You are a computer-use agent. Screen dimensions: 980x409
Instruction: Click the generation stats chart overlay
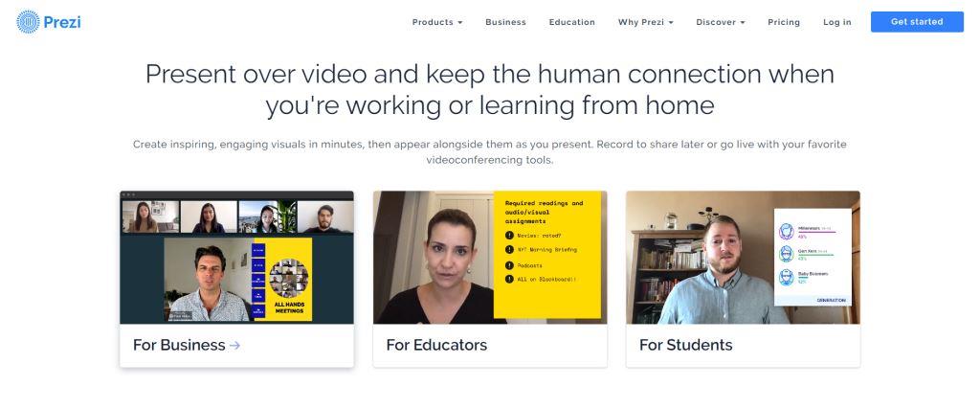tap(813, 257)
